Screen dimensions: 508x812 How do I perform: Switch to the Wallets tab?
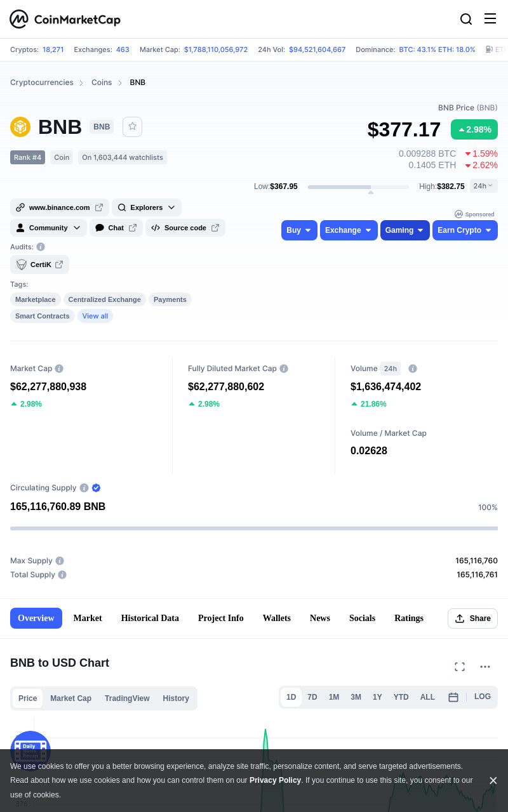point(277,619)
